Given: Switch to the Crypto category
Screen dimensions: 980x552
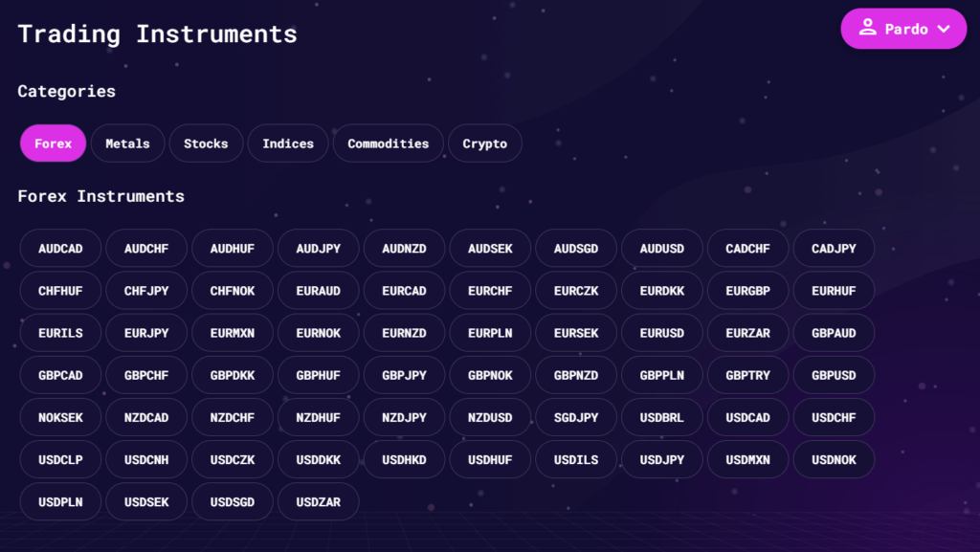Looking at the screenshot, I should point(484,143).
